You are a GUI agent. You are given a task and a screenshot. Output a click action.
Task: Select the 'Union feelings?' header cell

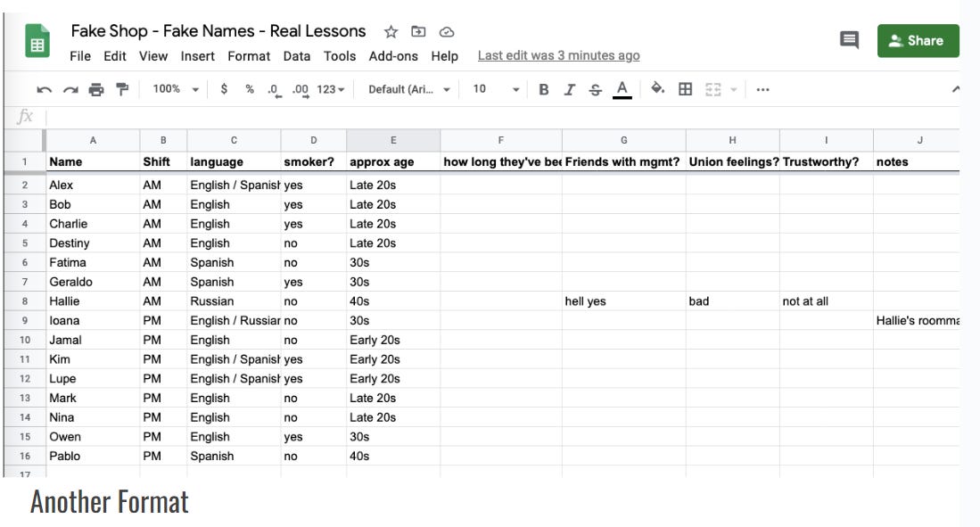732,162
